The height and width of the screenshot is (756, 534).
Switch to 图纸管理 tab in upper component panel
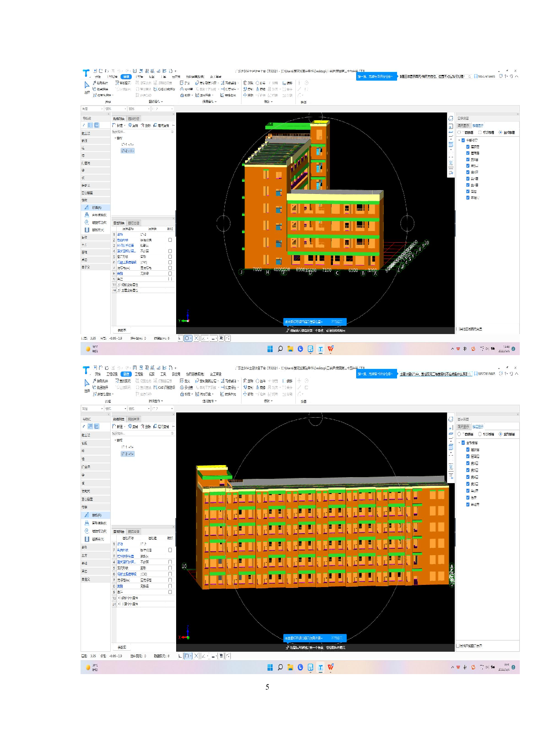tap(133, 119)
